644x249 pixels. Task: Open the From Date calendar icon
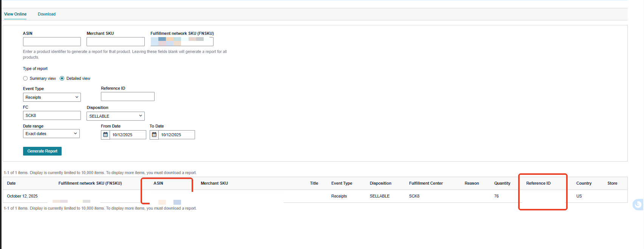point(105,135)
